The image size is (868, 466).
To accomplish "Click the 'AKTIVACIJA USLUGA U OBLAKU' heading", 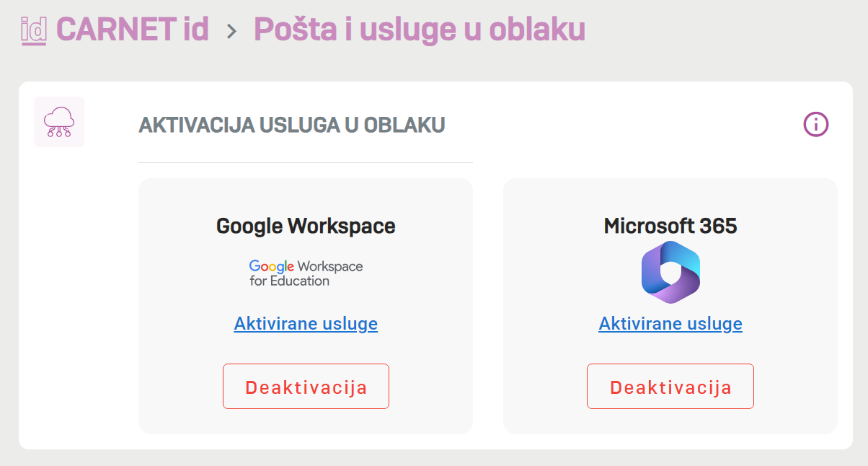I will click(291, 125).
